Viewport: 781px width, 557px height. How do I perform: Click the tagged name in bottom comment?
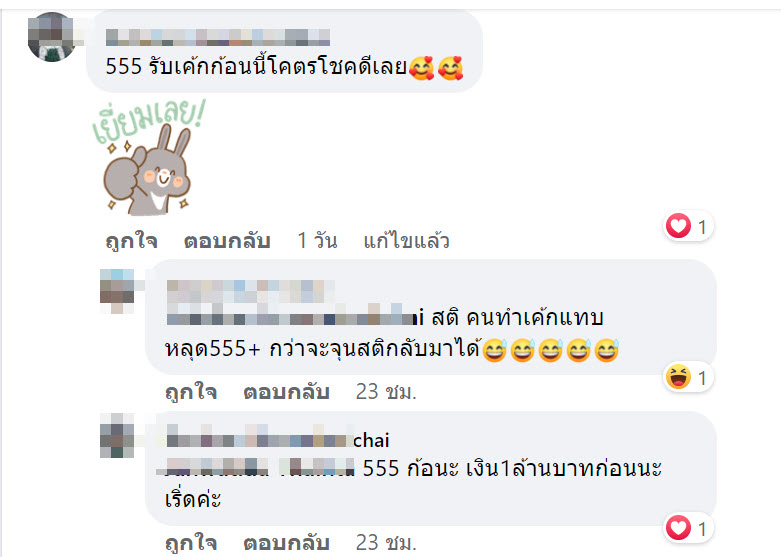click(x=255, y=468)
